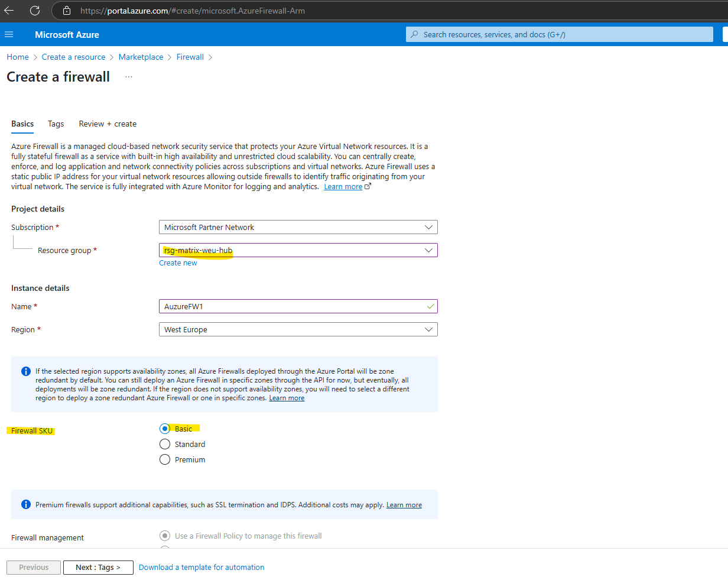728x580 pixels.
Task: Click Learn more in the Premium firewalls notice
Action: 404,505
